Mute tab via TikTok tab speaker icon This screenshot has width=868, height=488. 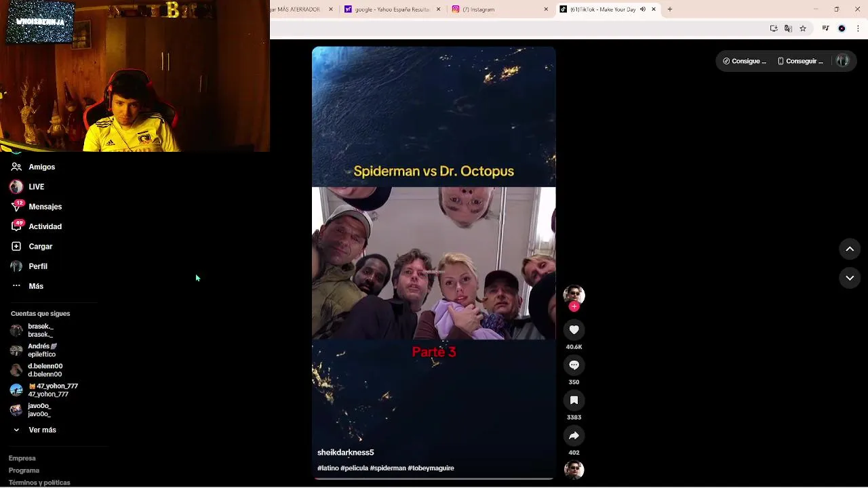[643, 9]
